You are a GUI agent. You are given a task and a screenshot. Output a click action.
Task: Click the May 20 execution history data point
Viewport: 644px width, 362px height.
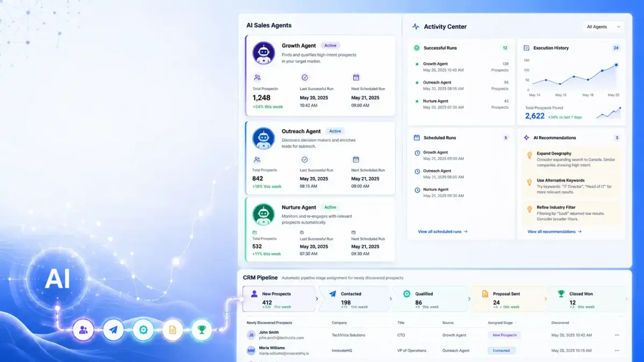pyautogui.click(x=616, y=65)
